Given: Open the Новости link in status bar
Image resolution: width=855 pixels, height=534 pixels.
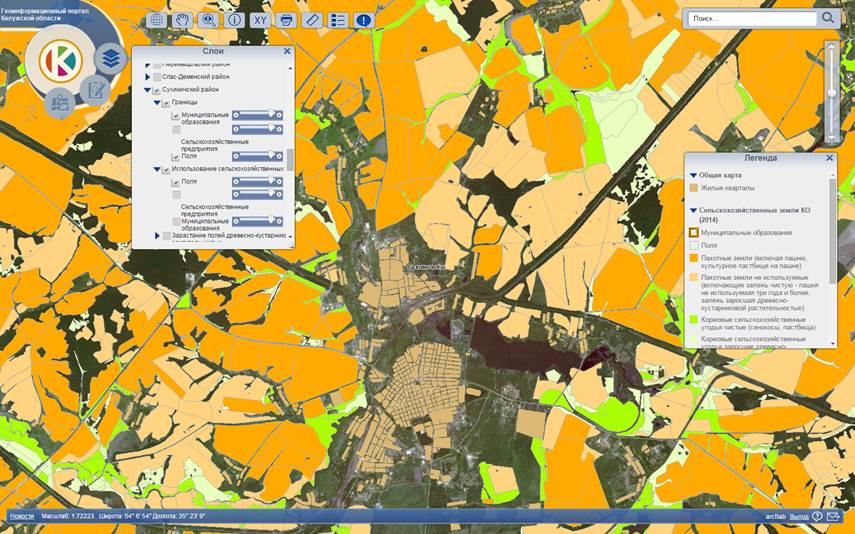Looking at the screenshot, I should coord(21,516).
